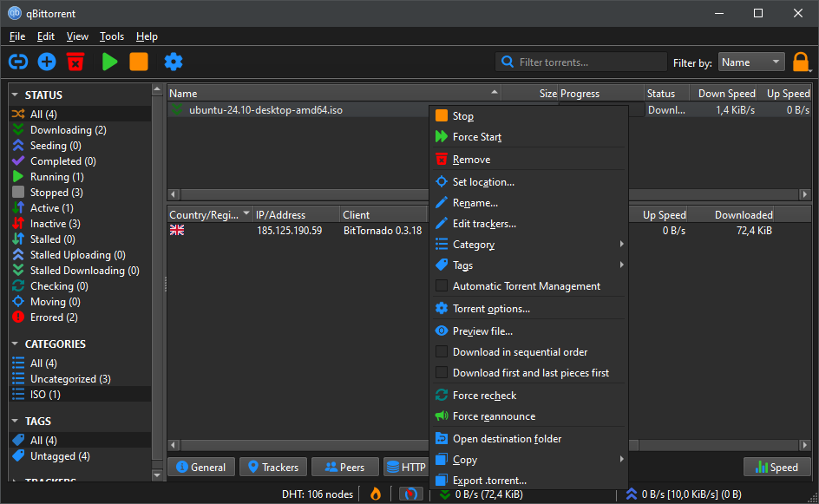Screen dimensions: 819x504
Task: Click the Country/Region column sort arrow
Action: click(246, 213)
